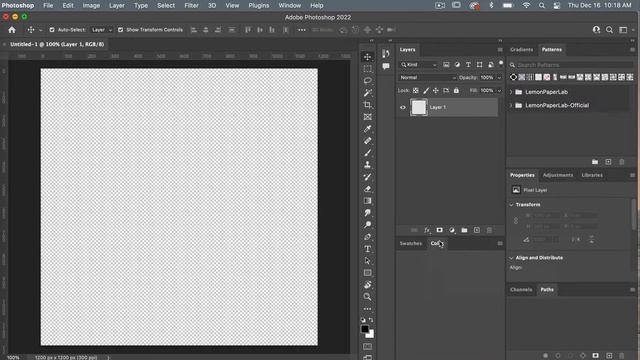Expand the LemonPaperLab pattern folder

511,92
